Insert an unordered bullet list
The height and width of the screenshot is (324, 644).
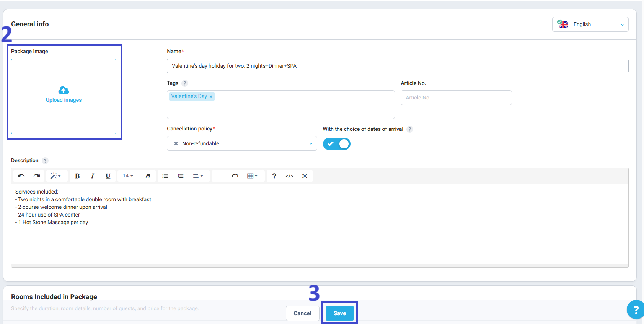[165, 176]
